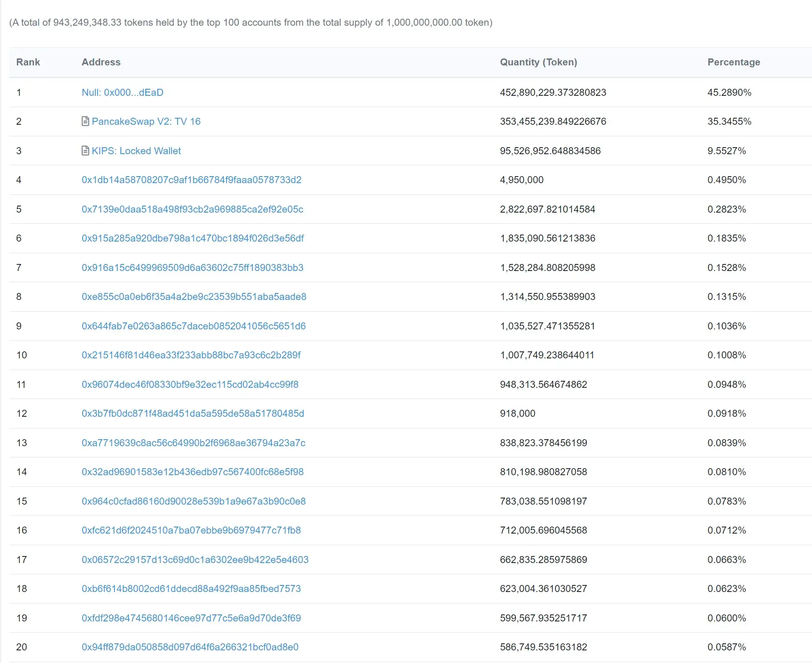Select the quantity 810,198.980827058
Image resolution: width=812 pixels, height=663 pixels.
tap(543, 472)
